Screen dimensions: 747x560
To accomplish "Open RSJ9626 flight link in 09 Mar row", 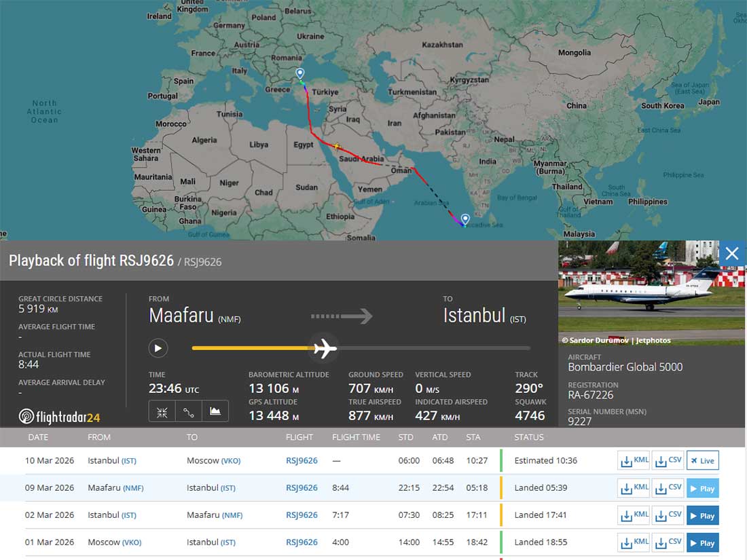I will tap(302, 488).
